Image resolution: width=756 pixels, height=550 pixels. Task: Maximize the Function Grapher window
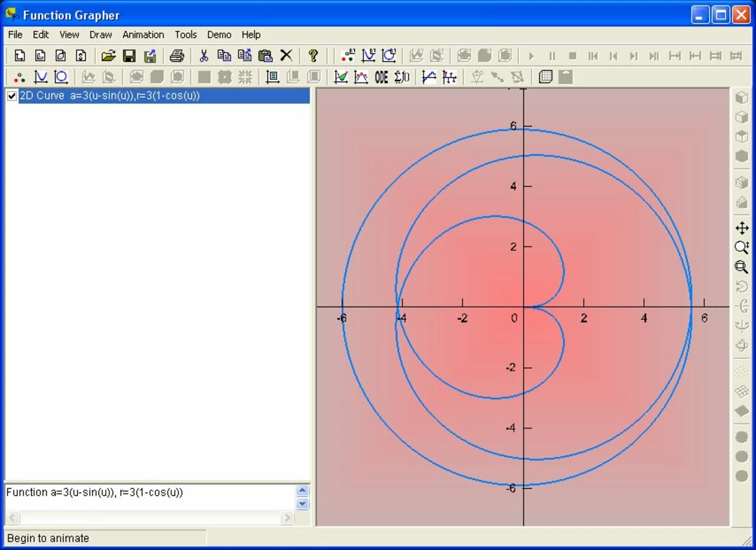point(721,15)
